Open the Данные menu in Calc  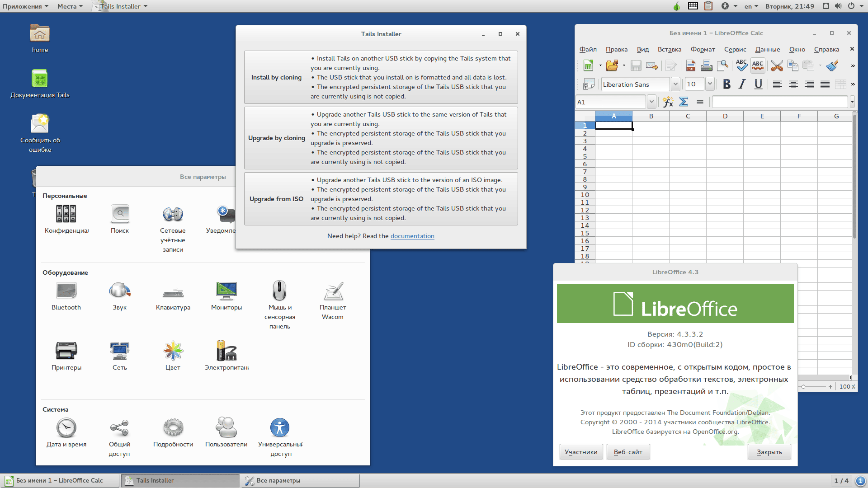tap(768, 50)
